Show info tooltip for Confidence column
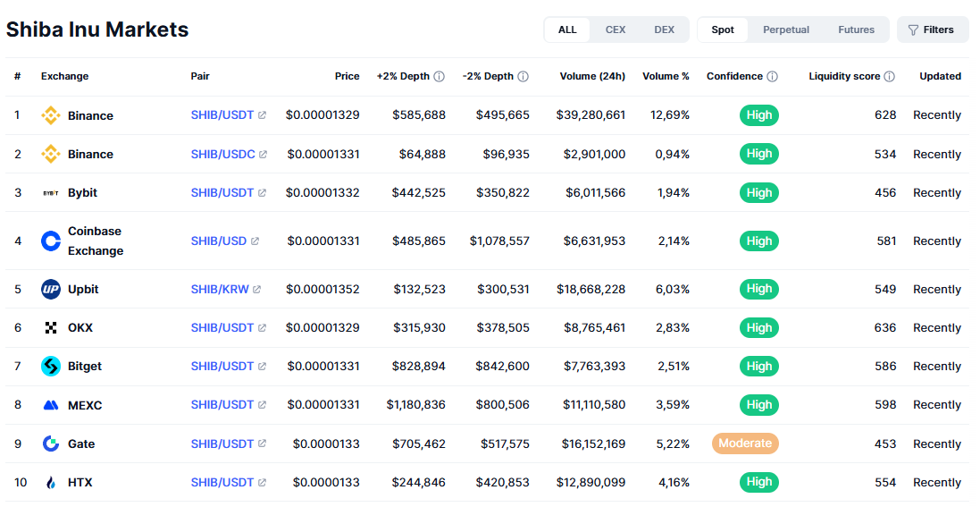 (x=773, y=76)
